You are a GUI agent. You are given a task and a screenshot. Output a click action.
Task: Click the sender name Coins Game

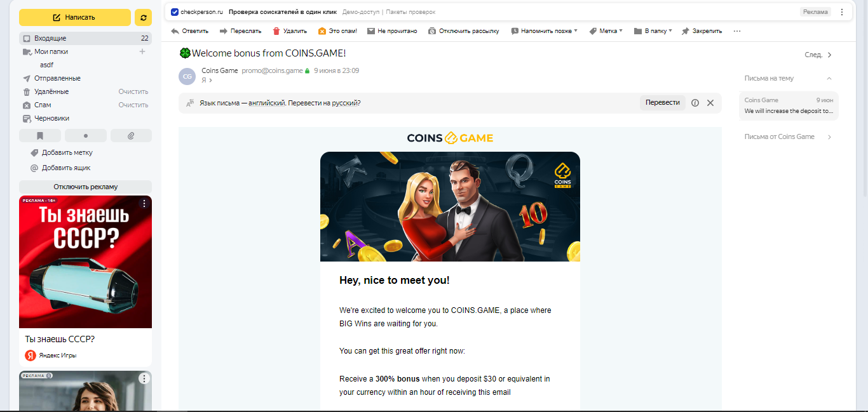tap(219, 70)
